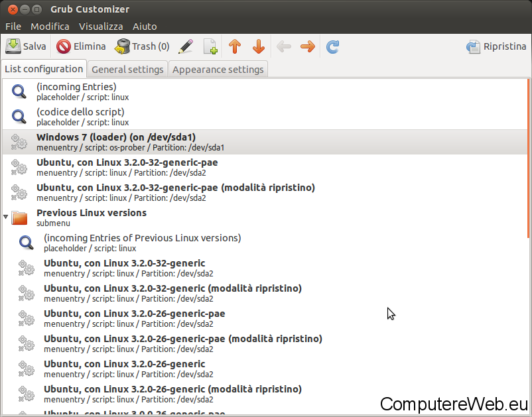Open the Visualizza menu

tap(101, 27)
